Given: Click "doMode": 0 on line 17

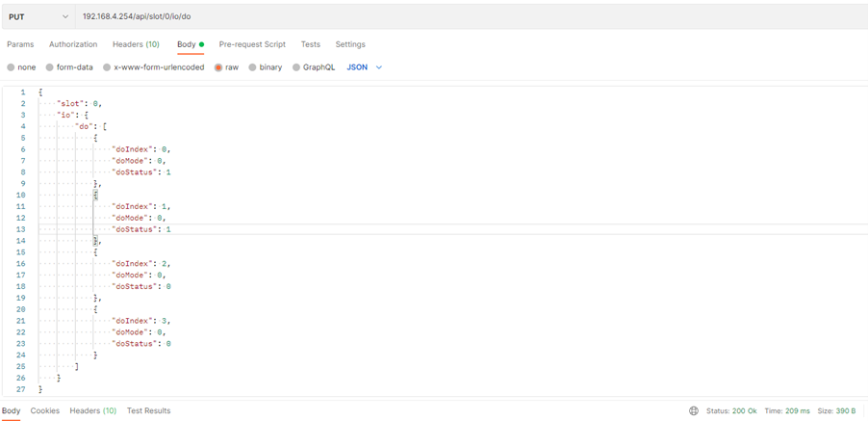Looking at the screenshot, I should pyautogui.click(x=139, y=276).
